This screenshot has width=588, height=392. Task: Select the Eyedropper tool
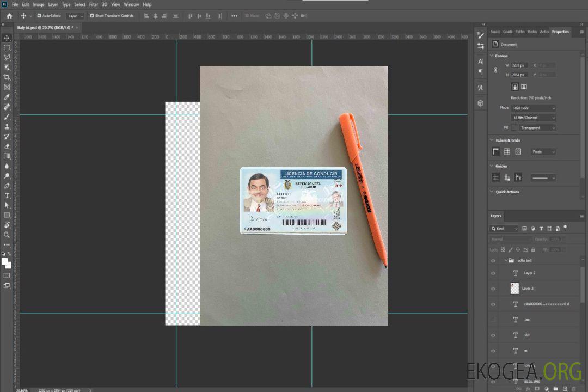(x=7, y=97)
